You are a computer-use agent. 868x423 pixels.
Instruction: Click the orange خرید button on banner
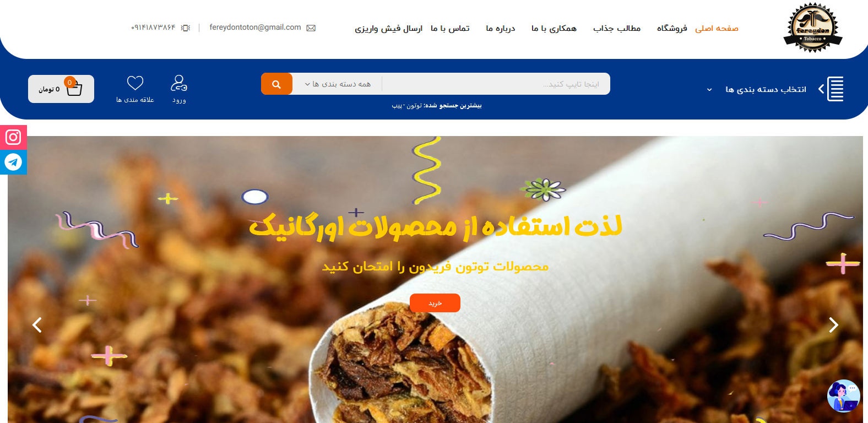(x=435, y=303)
